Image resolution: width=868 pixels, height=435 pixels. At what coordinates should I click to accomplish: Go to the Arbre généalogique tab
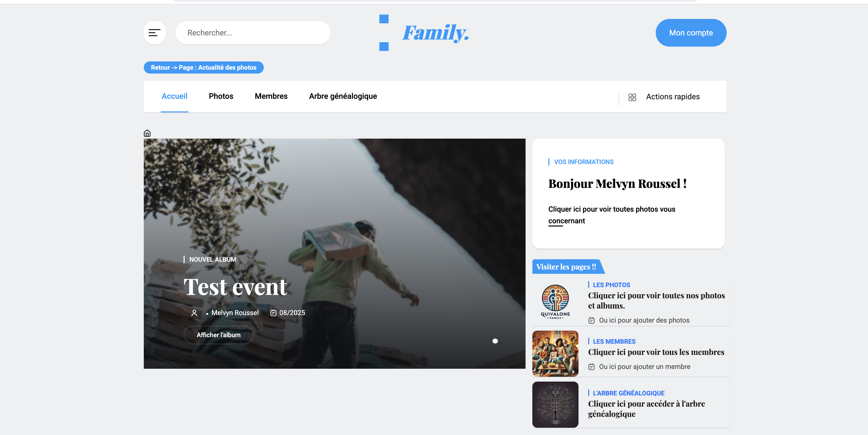click(343, 96)
